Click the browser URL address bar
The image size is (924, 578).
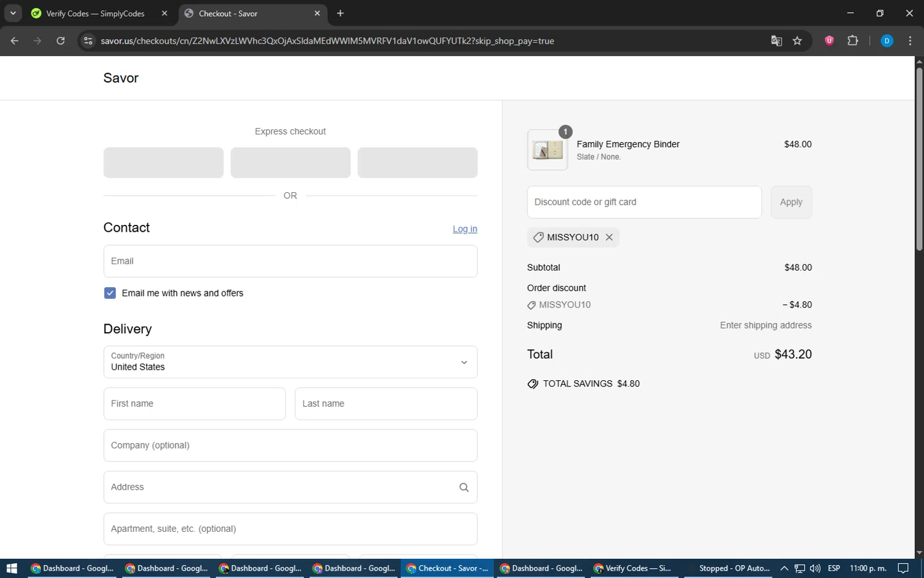point(431,41)
